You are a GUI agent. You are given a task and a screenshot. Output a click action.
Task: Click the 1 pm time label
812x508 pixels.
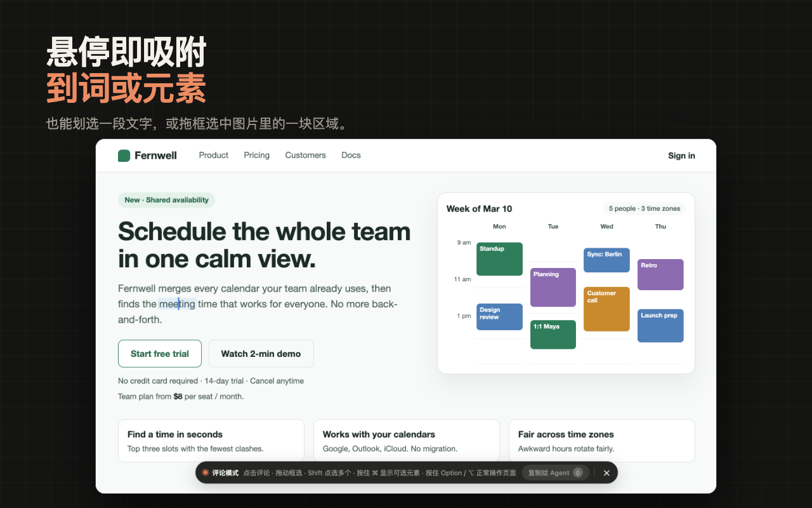tap(464, 316)
